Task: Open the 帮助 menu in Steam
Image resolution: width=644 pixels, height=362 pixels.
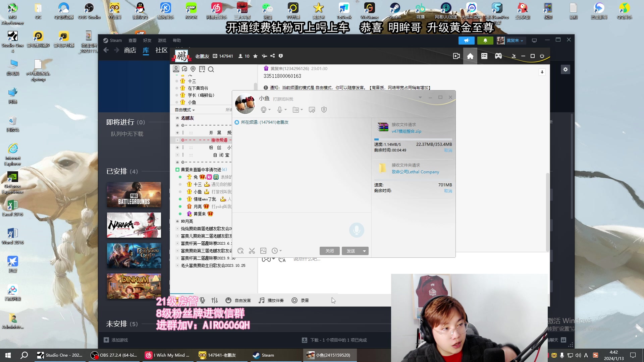Action: [x=177, y=40]
